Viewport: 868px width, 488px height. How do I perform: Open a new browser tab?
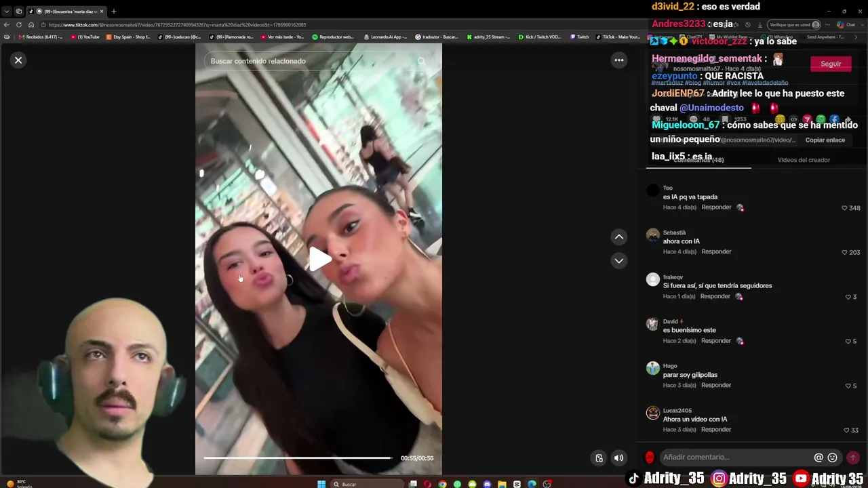click(x=114, y=12)
